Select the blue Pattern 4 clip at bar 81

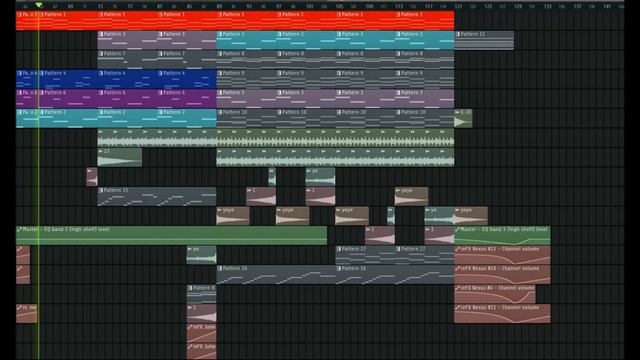(x=187, y=79)
